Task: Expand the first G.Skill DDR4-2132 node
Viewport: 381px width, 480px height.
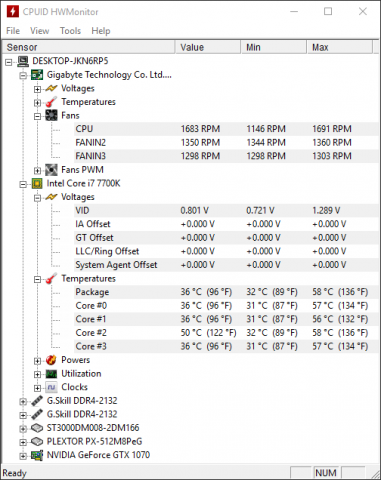Action: 23,402
